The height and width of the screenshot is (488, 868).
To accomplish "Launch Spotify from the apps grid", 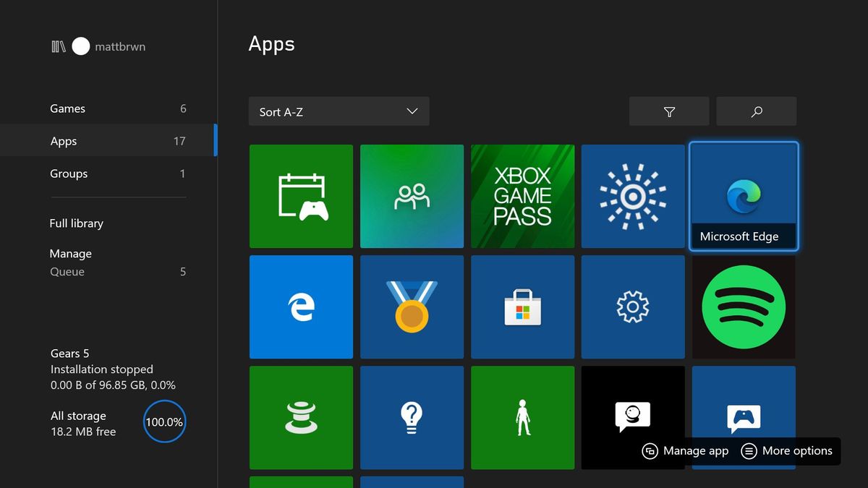I will tap(744, 307).
